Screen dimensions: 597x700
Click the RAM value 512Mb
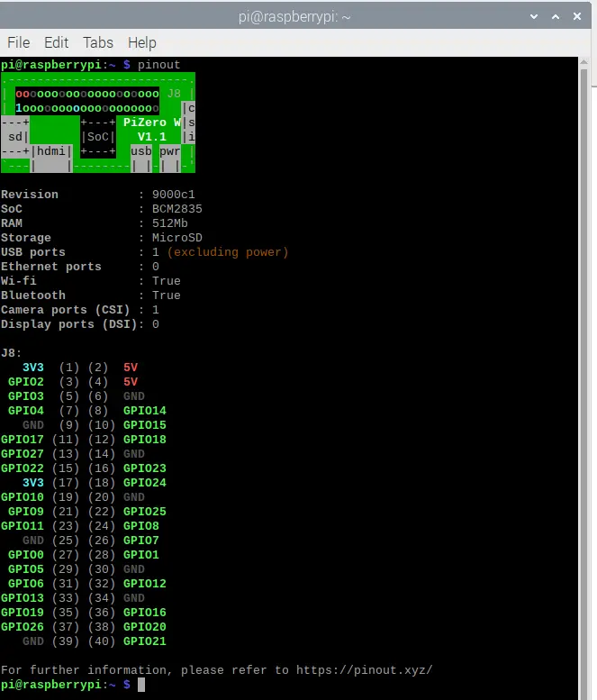click(169, 223)
